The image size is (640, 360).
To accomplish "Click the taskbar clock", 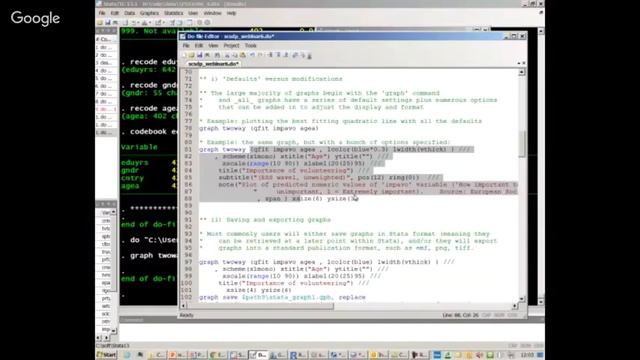I will coord(527,355).
